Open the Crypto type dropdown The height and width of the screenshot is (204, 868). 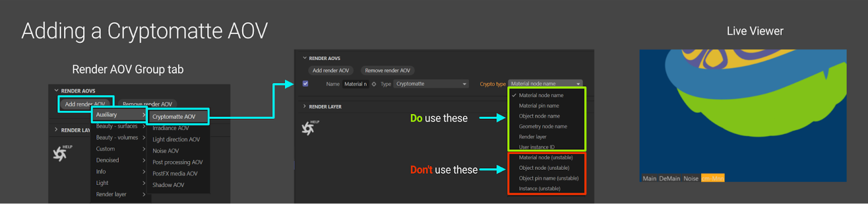click(x=545, y=84)
